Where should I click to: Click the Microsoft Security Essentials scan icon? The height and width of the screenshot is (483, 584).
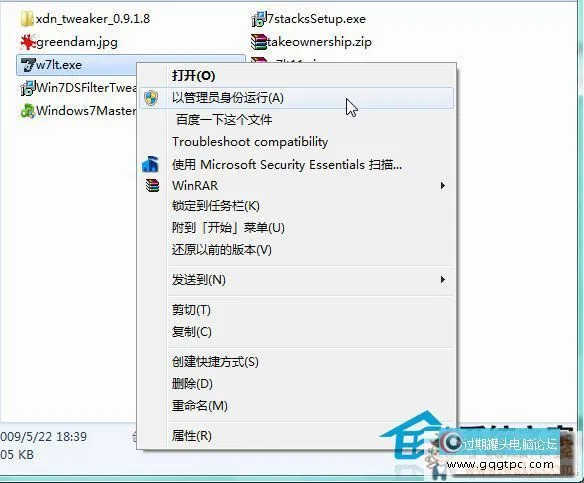[x=150, y=164]
